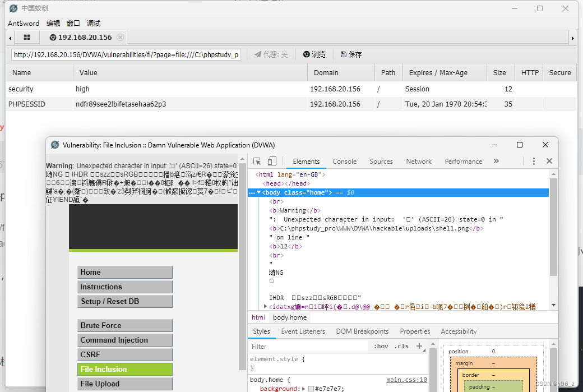The image size is (583, 392).
Task: Click the Elements panel scroll-down arrow
Action: (553, 305)
